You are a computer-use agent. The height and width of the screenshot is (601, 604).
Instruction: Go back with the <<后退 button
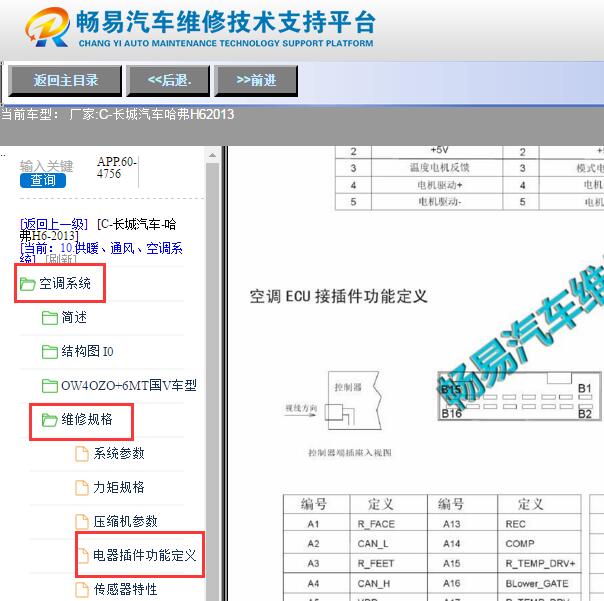pos(169,81)
